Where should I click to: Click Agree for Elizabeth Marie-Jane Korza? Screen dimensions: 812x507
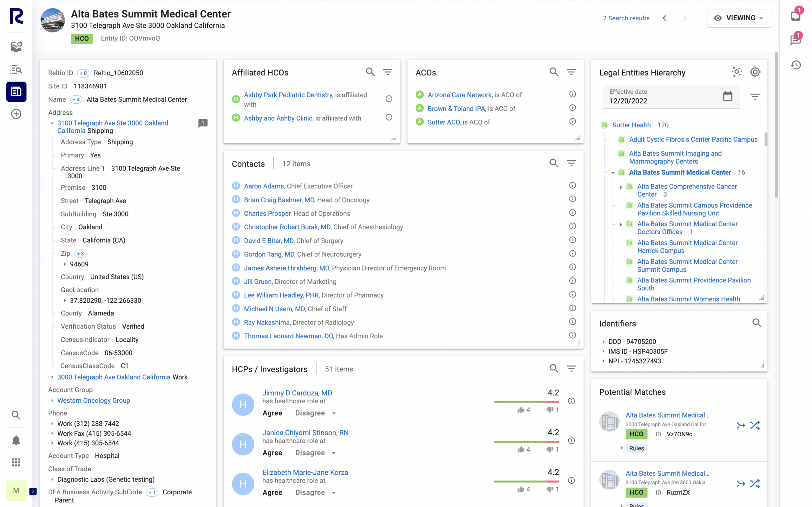pos(272,492)
